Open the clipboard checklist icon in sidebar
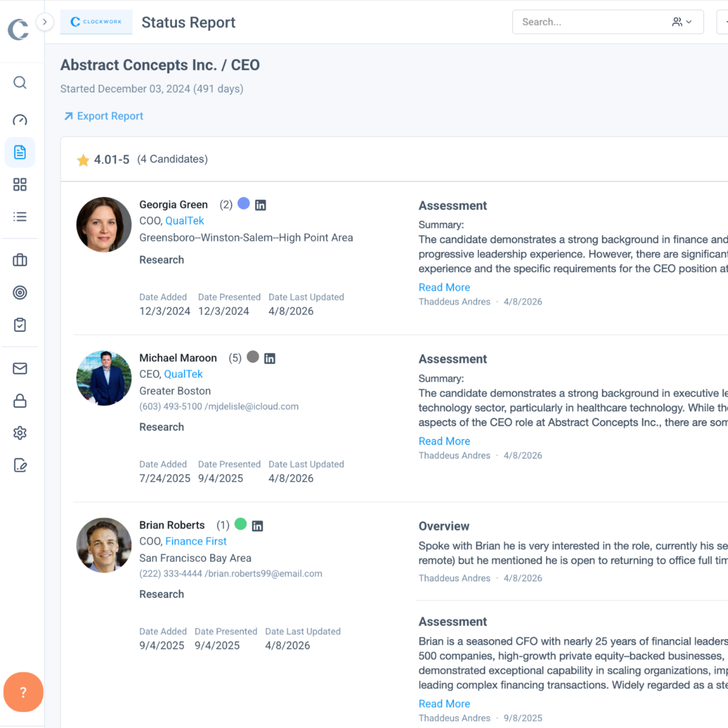 (x=20, y=325)
